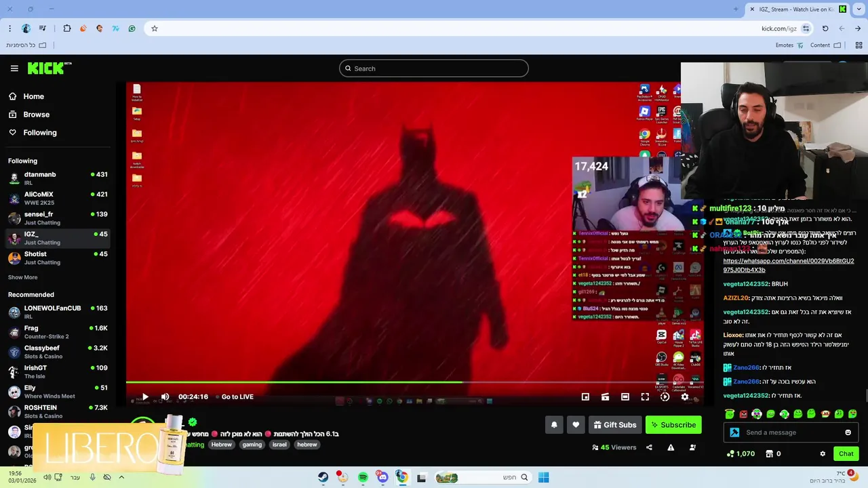
Task: Click the green Subscribe button
Action: (673, 425)
